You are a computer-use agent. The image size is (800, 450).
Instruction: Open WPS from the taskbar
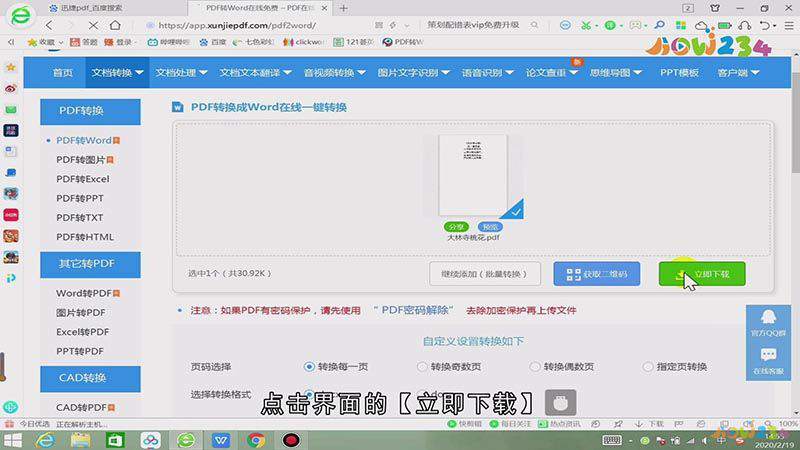click(221, 440)
